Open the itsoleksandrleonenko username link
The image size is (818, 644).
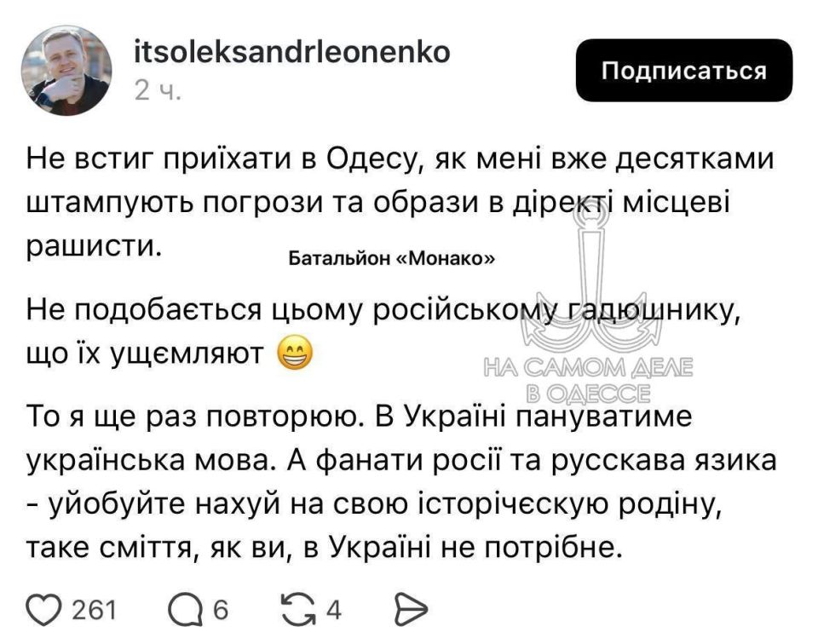click(x=292, y=53)
